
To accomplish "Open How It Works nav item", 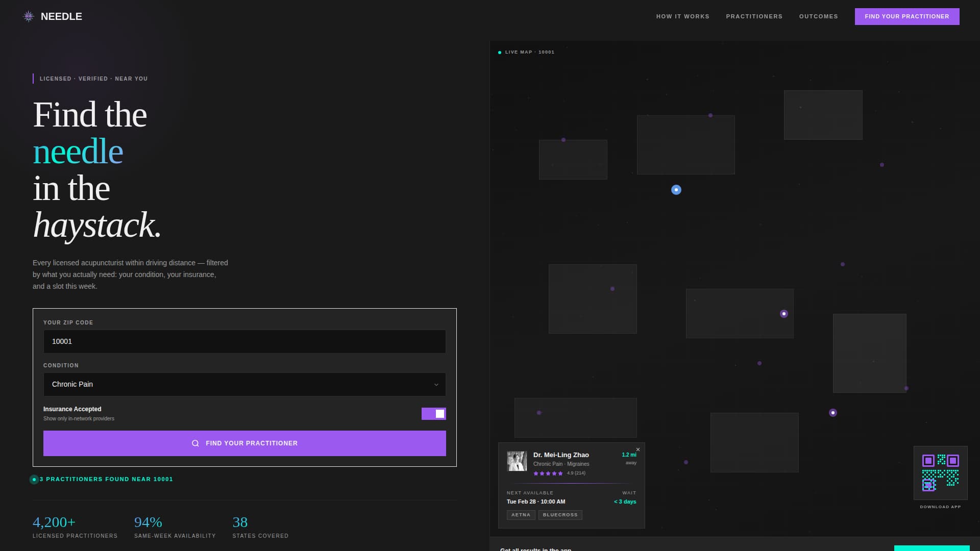I will pos(682,16).
